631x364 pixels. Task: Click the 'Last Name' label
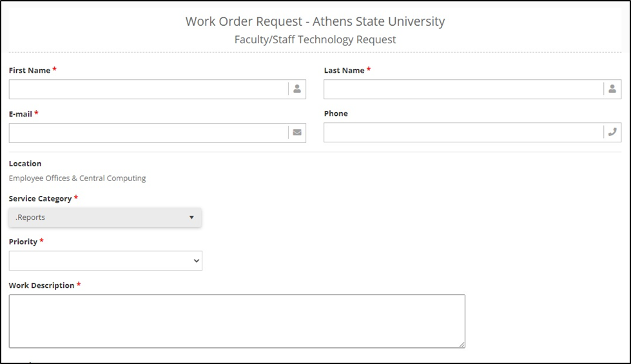344,70
